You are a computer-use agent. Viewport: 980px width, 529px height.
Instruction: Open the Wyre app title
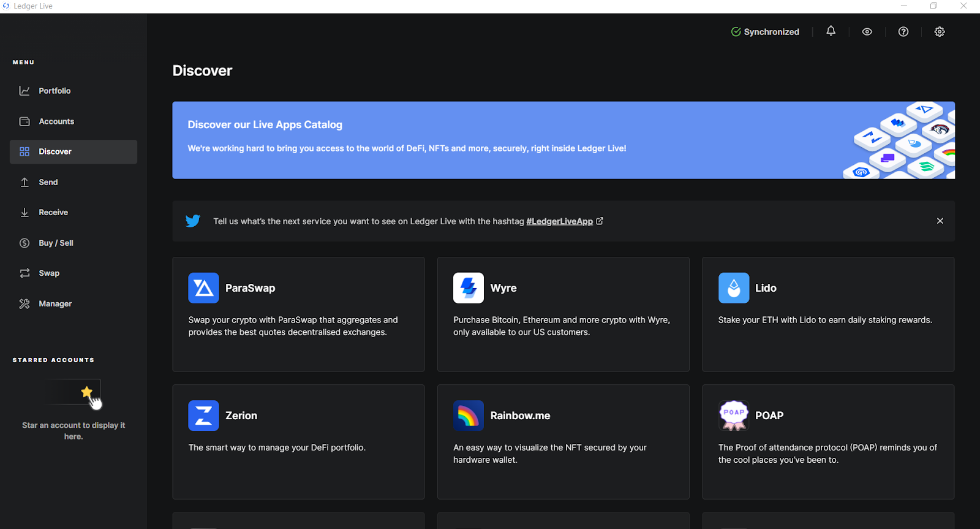tap(503, 288)
